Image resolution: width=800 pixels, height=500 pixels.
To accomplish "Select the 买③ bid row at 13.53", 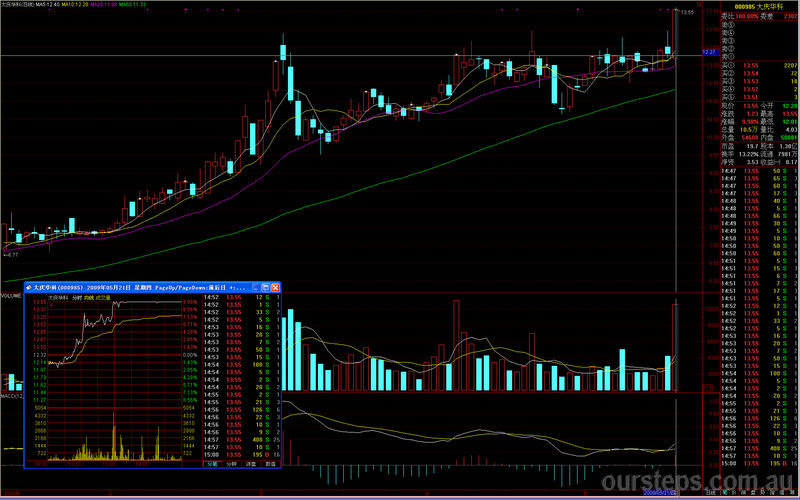I will tap(759, 81).
